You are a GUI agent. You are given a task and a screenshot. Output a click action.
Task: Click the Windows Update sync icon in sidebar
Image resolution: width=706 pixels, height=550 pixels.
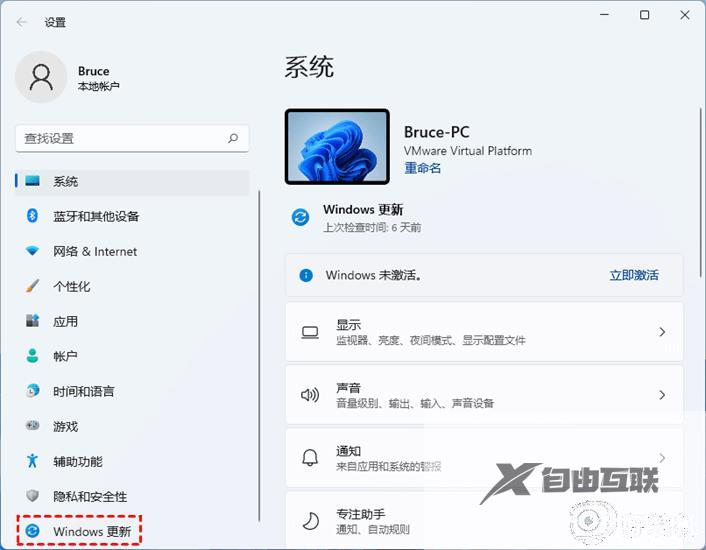tap(32, 531)
